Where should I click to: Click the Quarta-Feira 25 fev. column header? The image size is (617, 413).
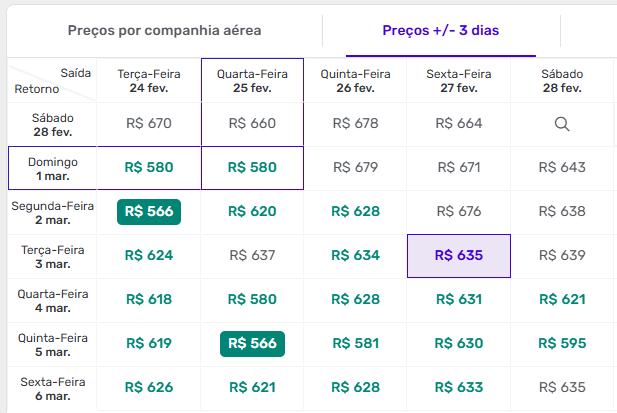point(251,80)
